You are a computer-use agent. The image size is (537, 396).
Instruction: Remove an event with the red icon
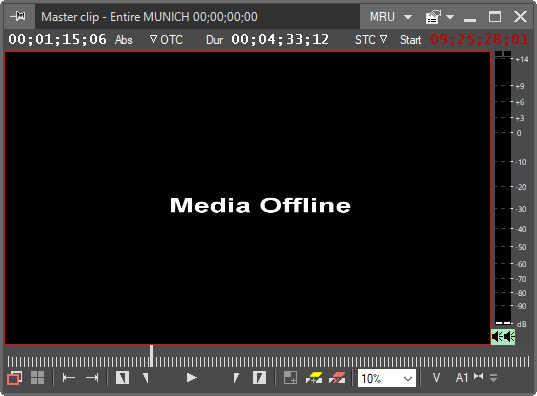pos(337,378)
